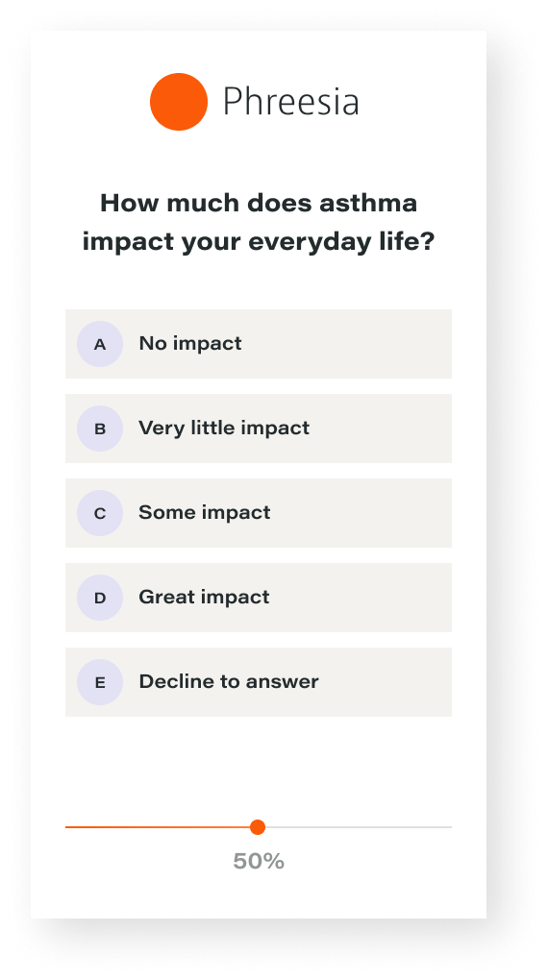
Task: Pick the "Some impact" answer text
Action: point(205,512)
